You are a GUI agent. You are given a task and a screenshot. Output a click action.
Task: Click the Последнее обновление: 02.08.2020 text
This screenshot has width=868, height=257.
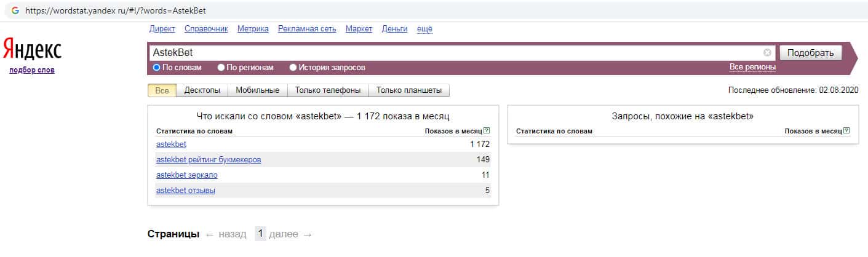[x=793, y=90]
